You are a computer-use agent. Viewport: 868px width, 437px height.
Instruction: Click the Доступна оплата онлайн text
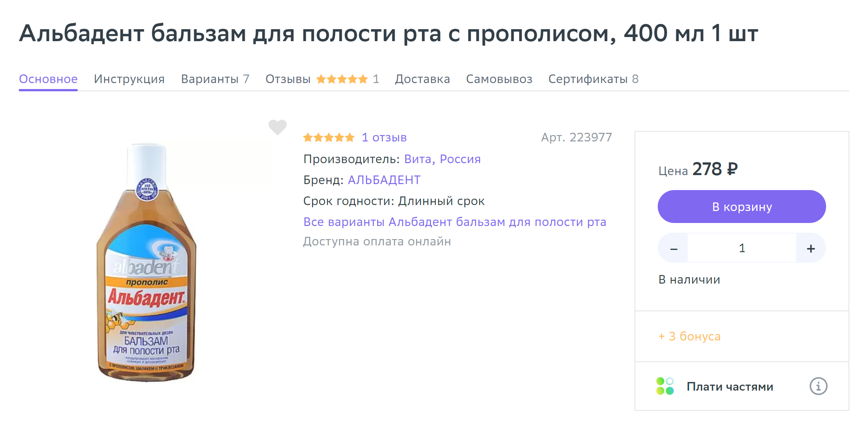tap(377, 241)
